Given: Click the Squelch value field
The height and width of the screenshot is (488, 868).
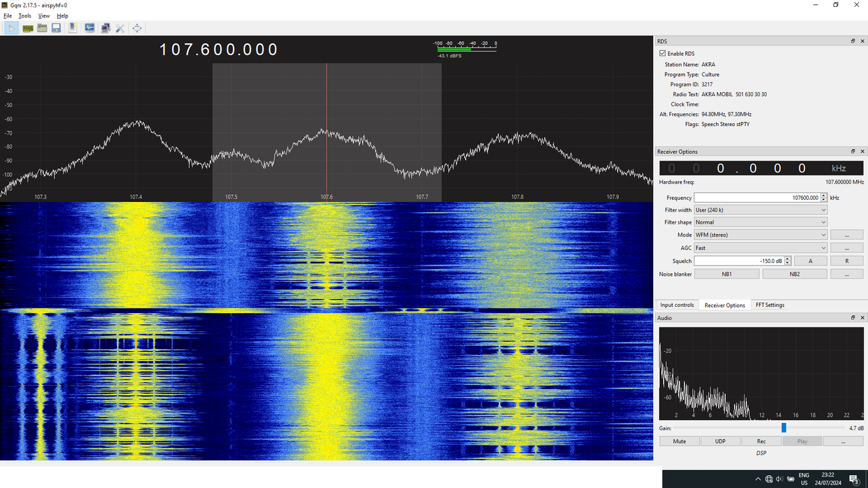Looking at the screenshot, I should pyautogui.click(x=739, y=261).
